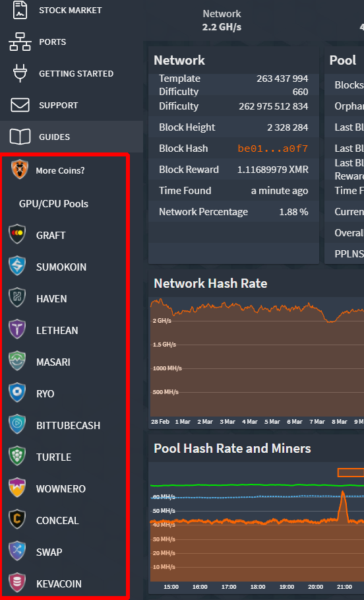Click the HAVEN pool shield icon

tap(17, 298)
